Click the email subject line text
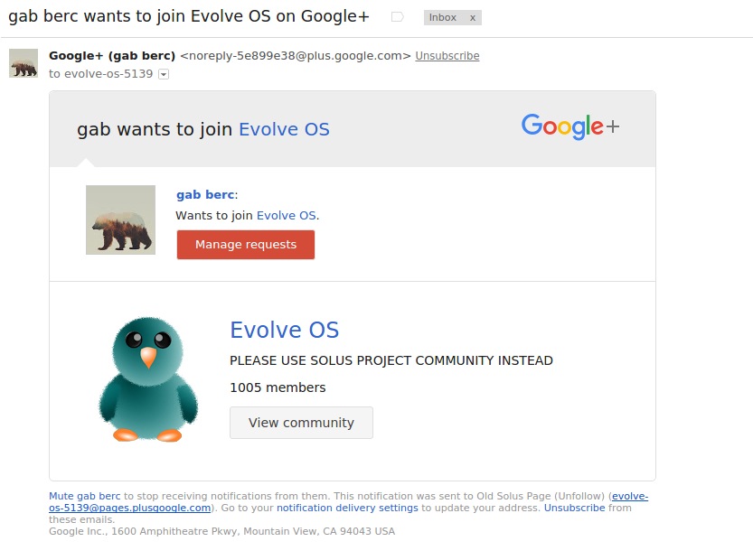This screenshot has width=753, height=560. 189,16
